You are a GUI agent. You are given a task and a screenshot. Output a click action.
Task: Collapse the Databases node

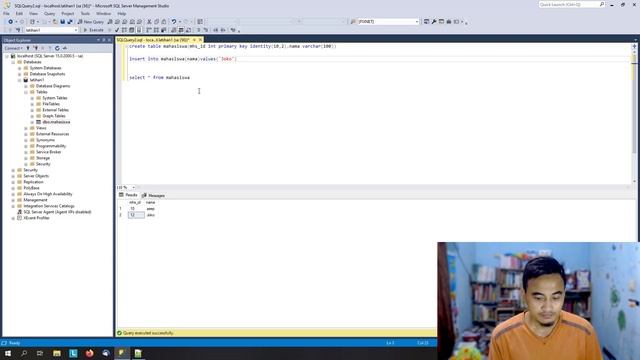tap(13, 62)
